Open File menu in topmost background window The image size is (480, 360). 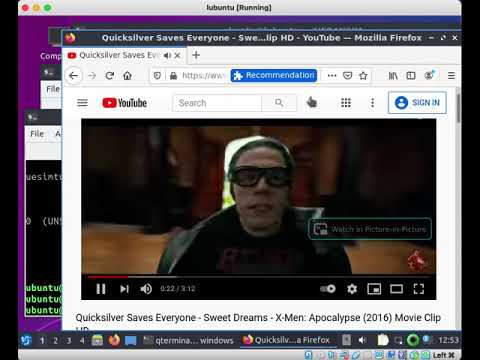click(x=53, y=89)
